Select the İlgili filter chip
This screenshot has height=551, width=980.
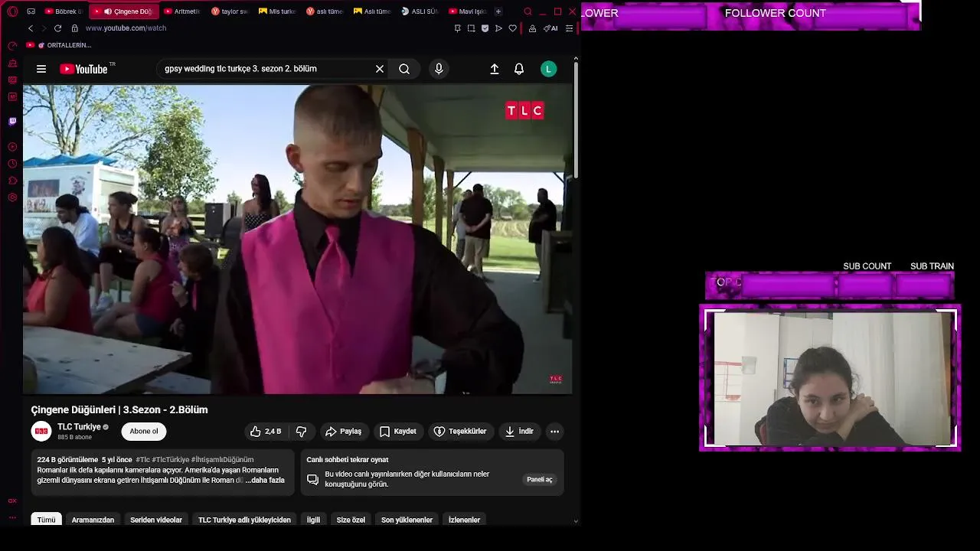[x=313, y=520]
